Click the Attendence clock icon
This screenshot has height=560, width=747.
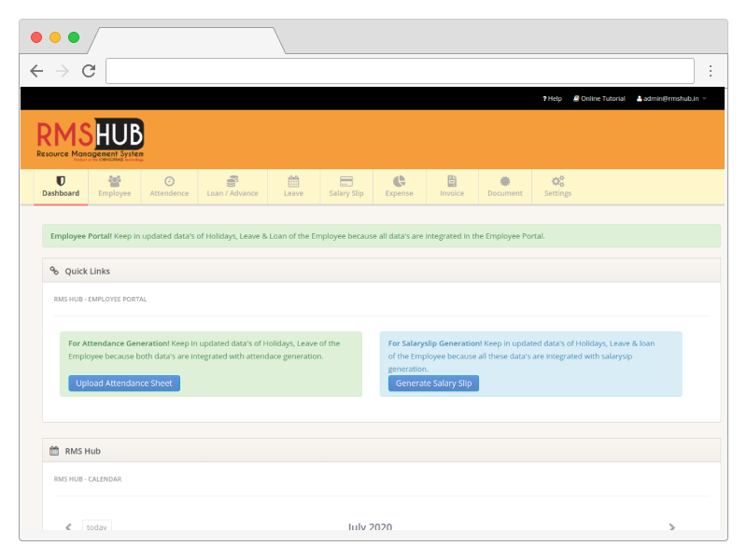(169, 181)
